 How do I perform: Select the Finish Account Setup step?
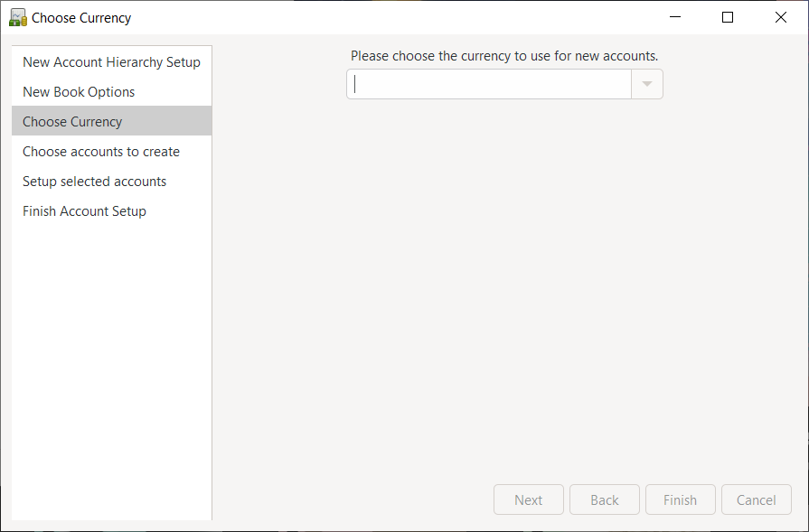[x=84, y=211]
